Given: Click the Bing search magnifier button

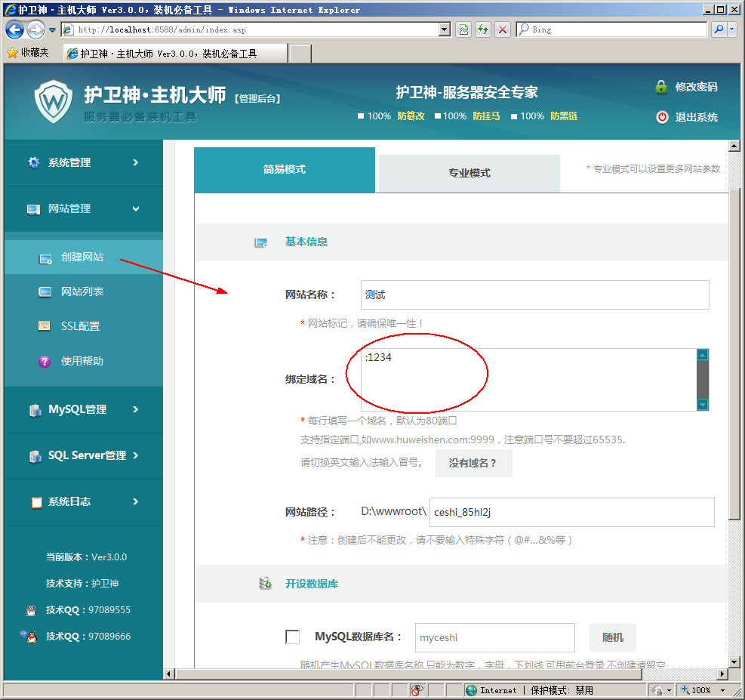Looking at the screenshot, I should tap(719, 29).
